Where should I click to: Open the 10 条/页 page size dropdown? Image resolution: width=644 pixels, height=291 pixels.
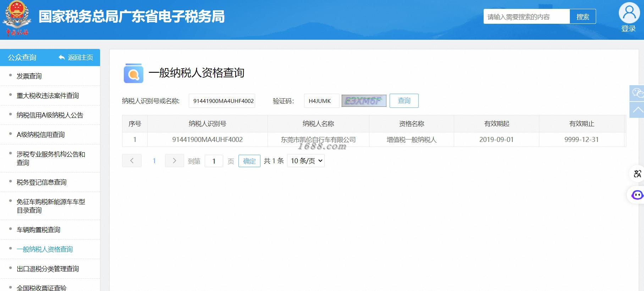click(x=306, y=161)
